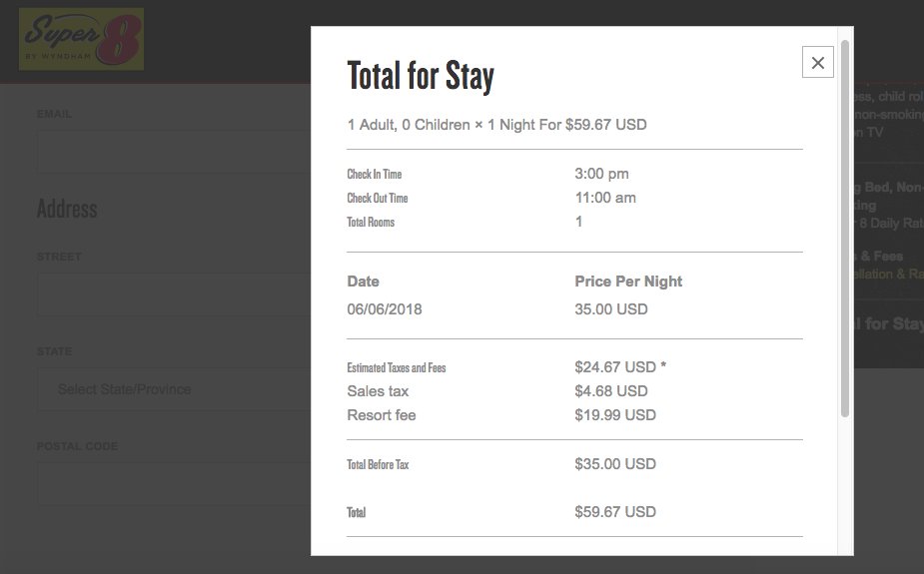
Task: Click the Price Per Night column header
Action: [628, 282]
